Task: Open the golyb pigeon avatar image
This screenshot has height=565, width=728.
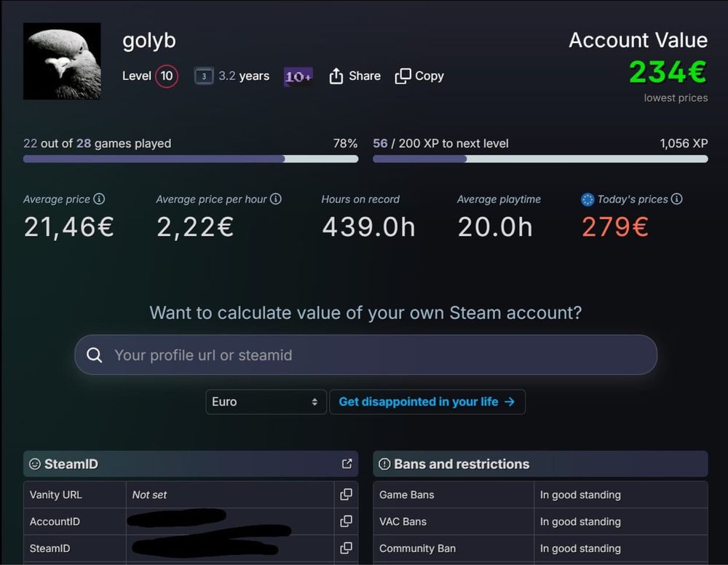Action: (62, 61)
